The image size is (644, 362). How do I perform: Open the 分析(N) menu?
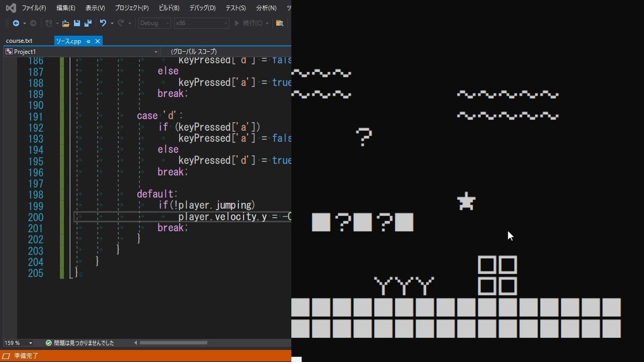(x=266, y=8)
